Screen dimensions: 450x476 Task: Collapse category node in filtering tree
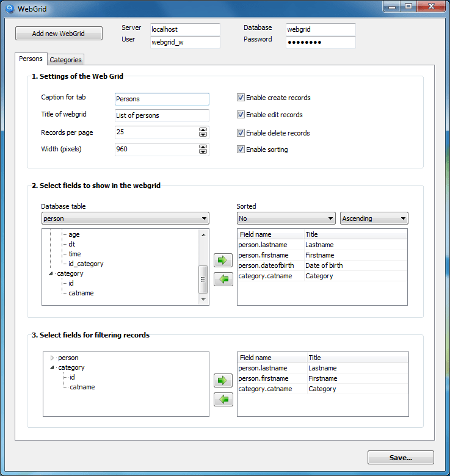click(x=52, y=367)
